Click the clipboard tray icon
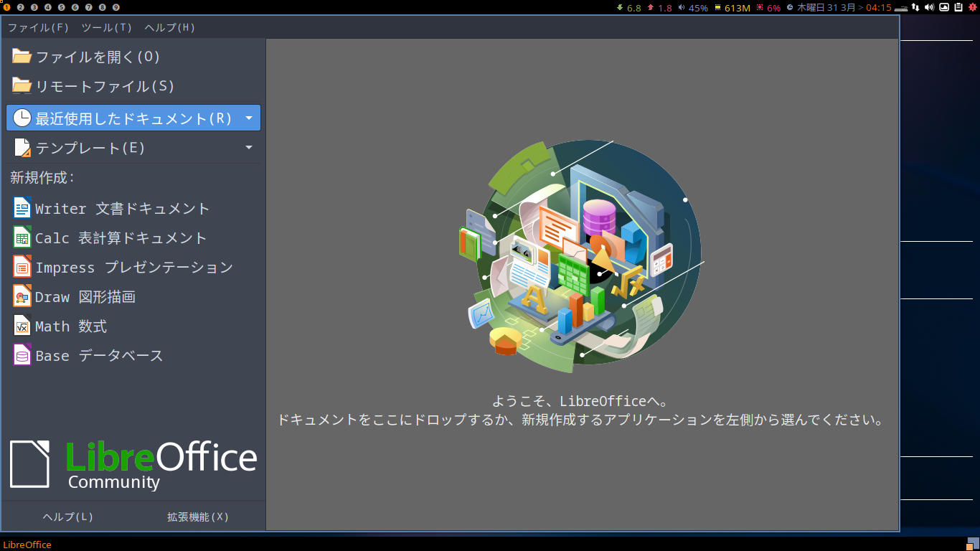Screen dimensions: 980x551 [x=958, y=7]
